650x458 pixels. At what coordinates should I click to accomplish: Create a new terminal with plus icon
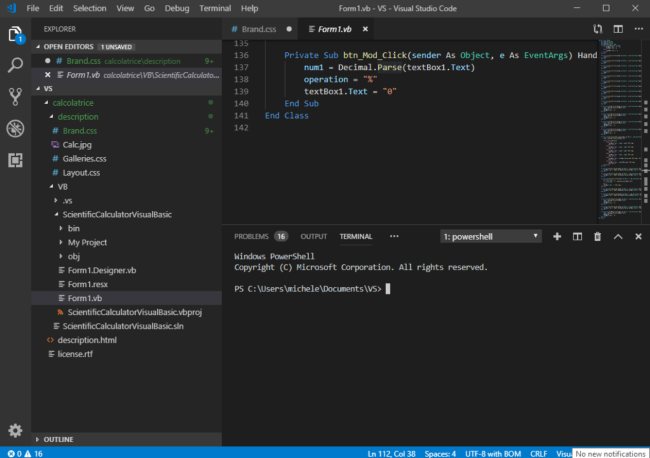[557, 236]
